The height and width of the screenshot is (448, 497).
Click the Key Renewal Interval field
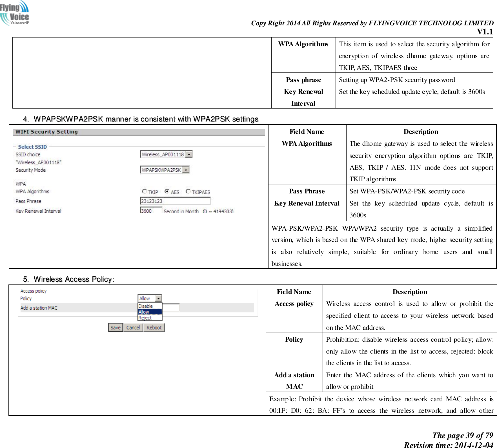(151, 210)
